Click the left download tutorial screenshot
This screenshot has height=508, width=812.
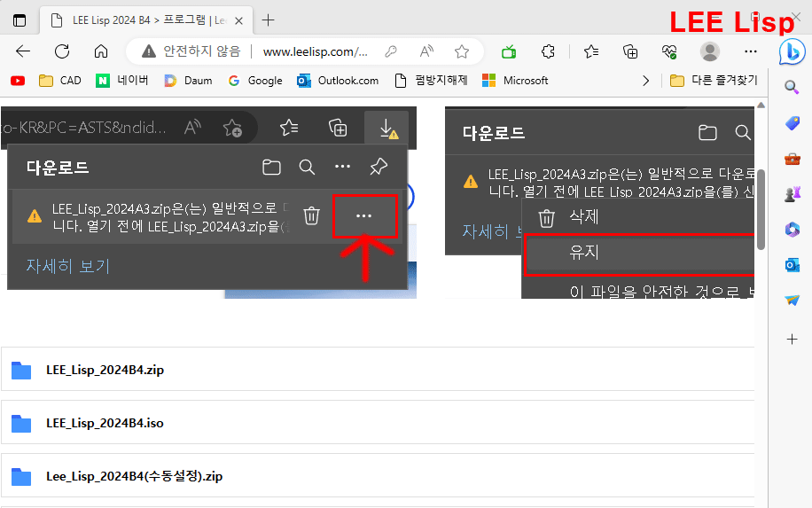tap(208, 202)
